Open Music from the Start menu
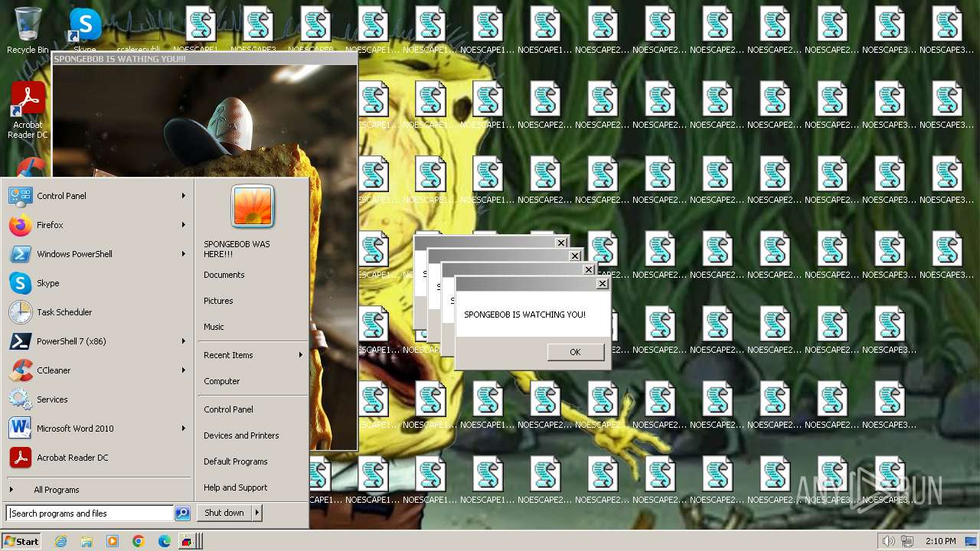980x551 pixels. tap(252, 327)
